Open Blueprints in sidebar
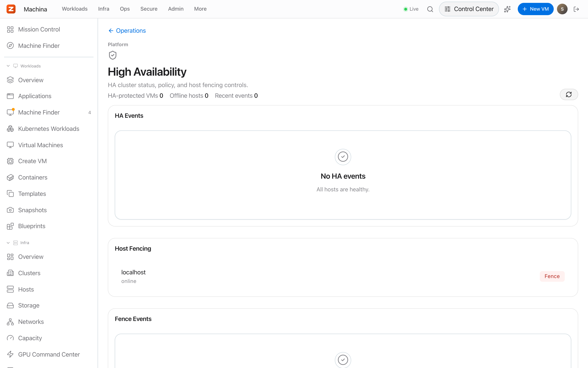This screenshot has width=588, height=368. click(x=49, y=226)
